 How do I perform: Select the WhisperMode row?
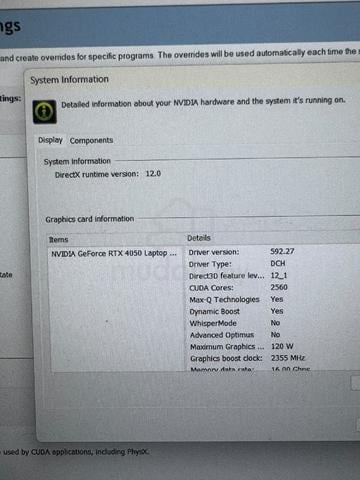(273, 323)
